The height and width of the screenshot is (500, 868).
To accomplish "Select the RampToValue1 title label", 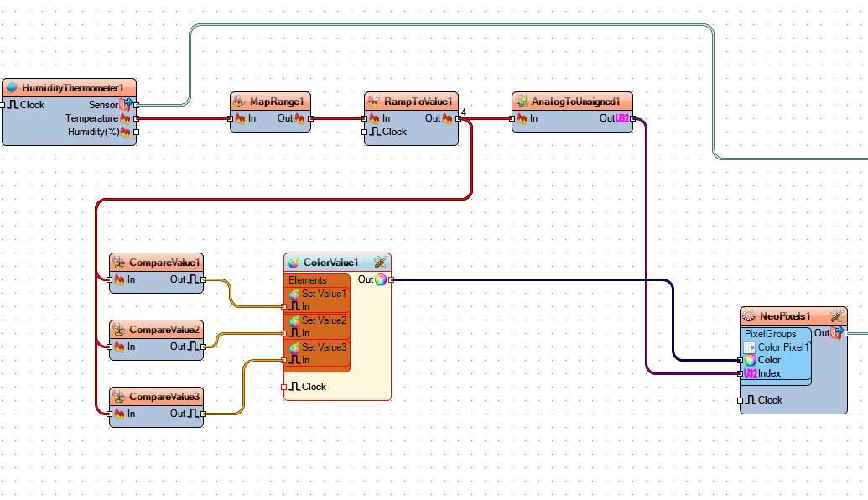I will [x=418, y=102].
